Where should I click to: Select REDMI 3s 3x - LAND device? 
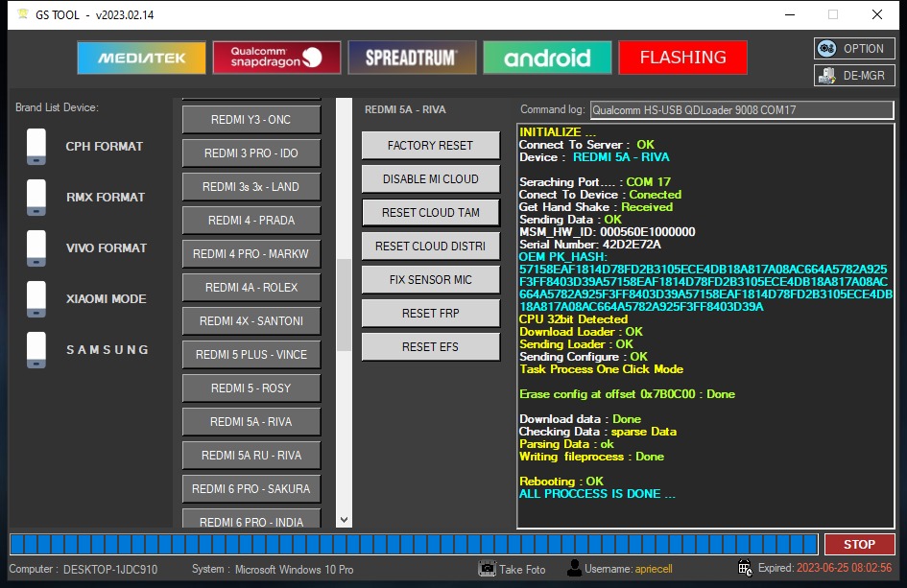click(x=251, y=187)
